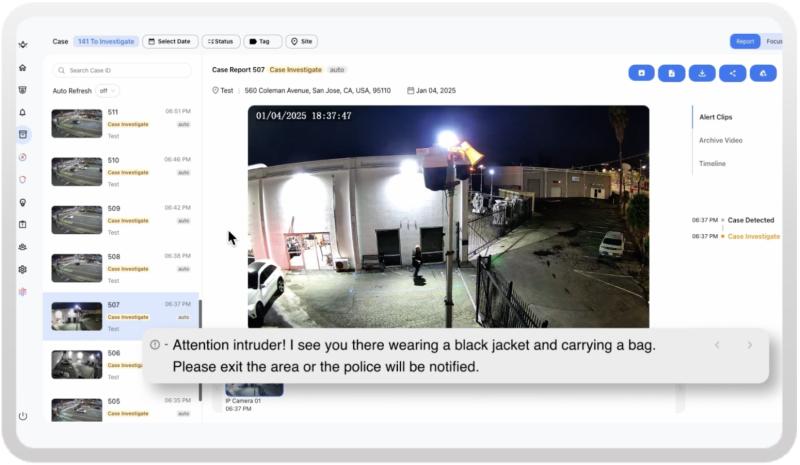Open case 510 in the list

(121, 172)
